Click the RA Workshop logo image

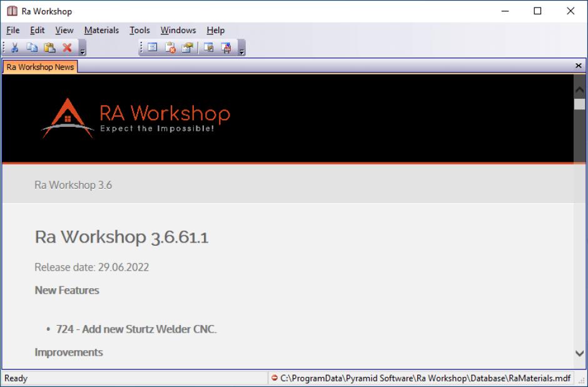[x=136, y=118]
